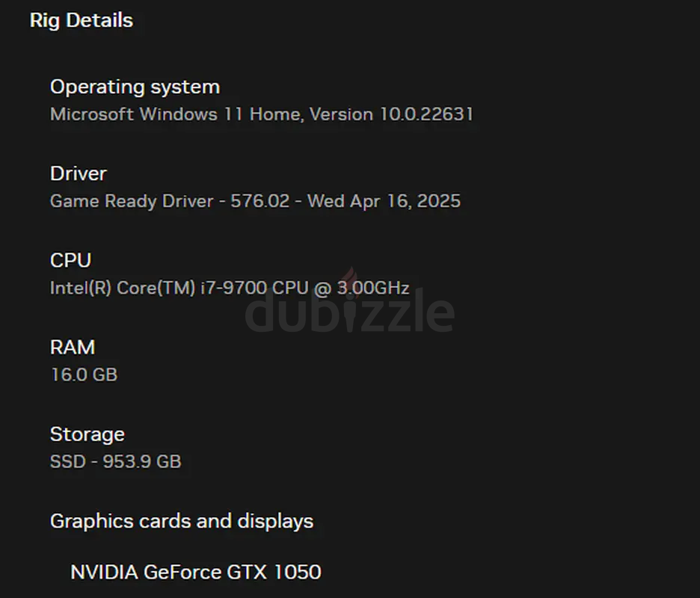Select the Storage section label
This screenshot has width=700, height=598.
point(87,434)
